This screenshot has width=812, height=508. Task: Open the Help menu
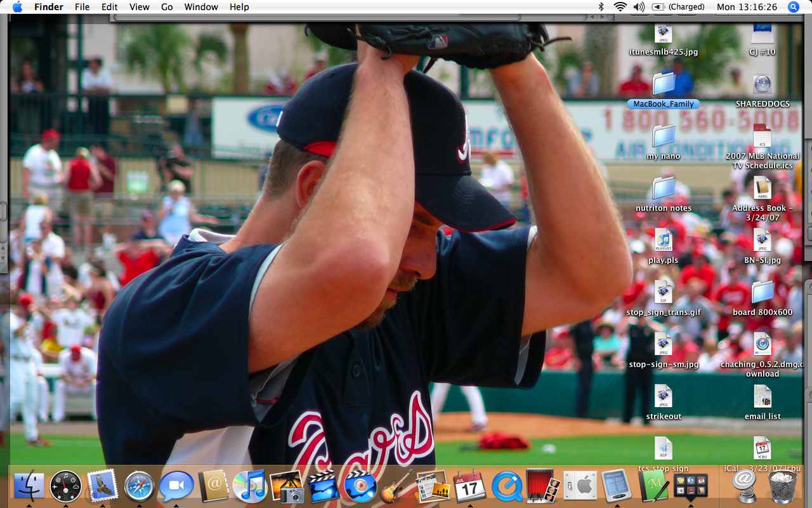[239, 7]
